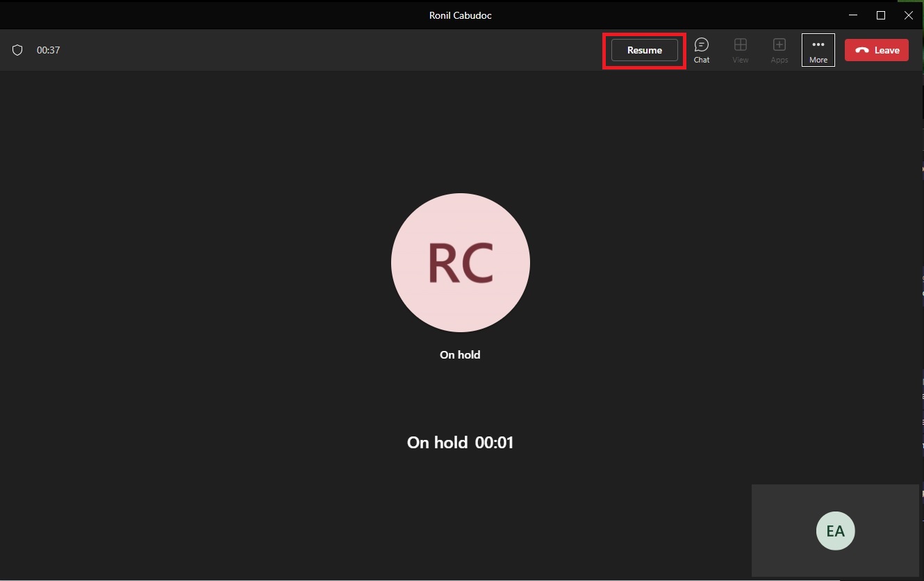Click the 00:37 call duration timer
This screenshot has width=924, height=581.
[x=49, y=50]
